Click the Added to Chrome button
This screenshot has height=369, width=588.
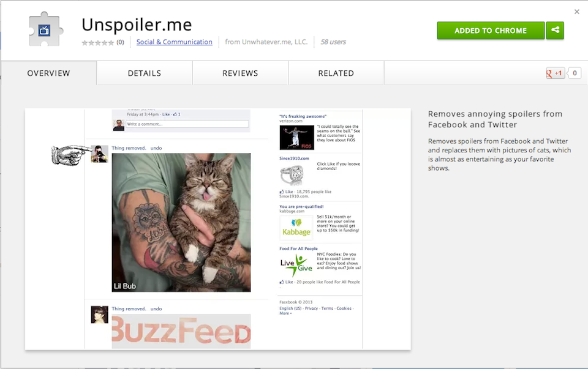491,31
